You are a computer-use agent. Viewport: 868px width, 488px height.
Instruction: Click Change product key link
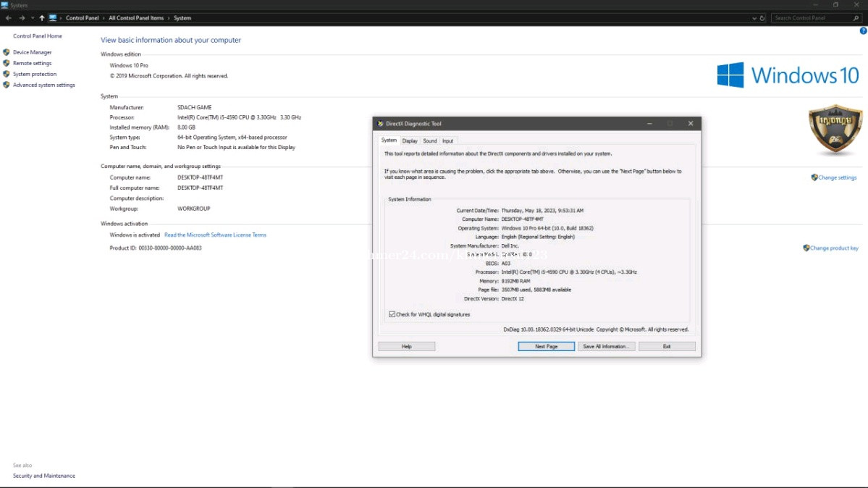pos(834,248)
